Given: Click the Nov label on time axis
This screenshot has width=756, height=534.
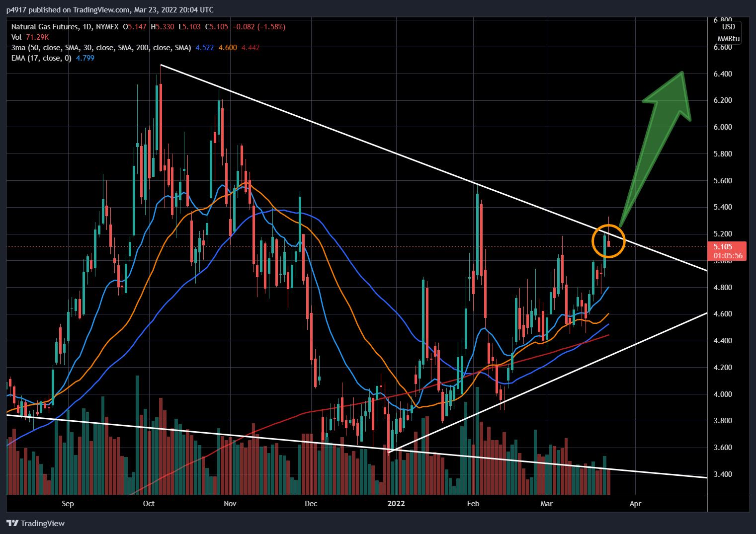Looking at the screenshot, I should click(230, 504).
